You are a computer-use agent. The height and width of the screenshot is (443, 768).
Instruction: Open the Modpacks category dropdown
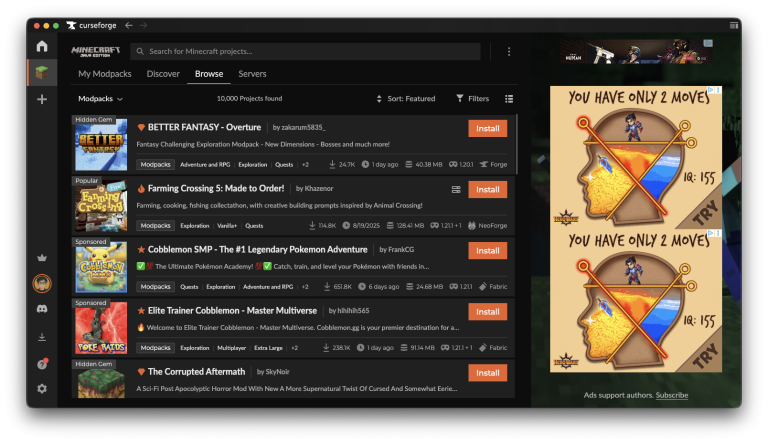click(x=100, y=98)
